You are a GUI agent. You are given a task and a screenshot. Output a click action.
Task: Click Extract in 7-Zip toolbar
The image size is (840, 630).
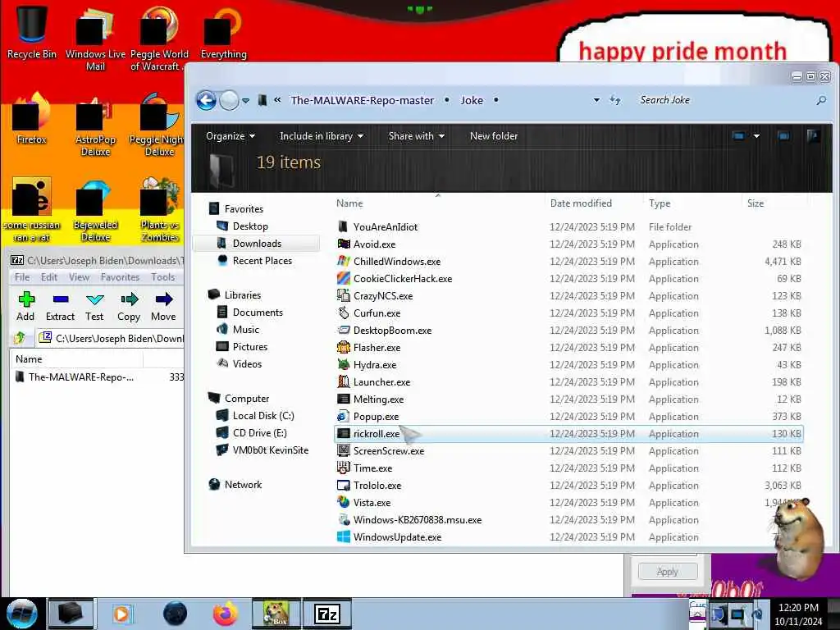(60, 307)
